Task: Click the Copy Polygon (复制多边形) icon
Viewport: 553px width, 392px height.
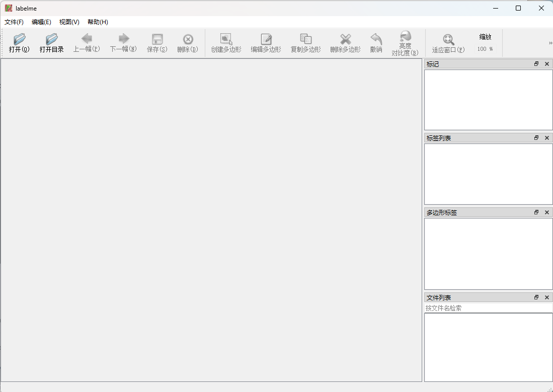Action: pos(305,39)
